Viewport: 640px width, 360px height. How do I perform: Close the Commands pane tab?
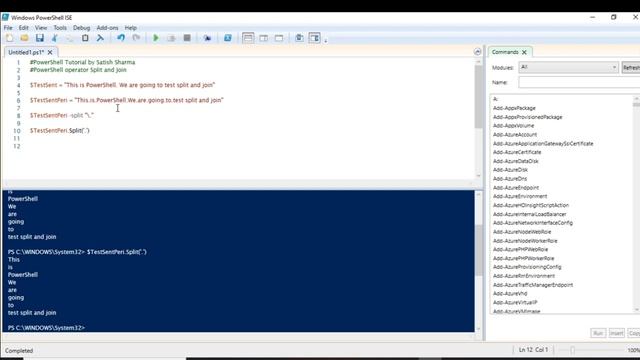click(x=524, y=52)
